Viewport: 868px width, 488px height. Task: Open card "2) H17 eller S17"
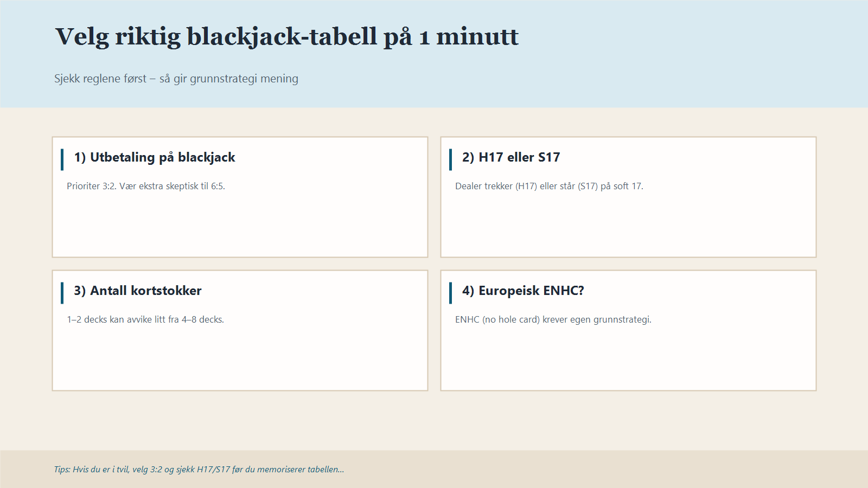(628, 196)
